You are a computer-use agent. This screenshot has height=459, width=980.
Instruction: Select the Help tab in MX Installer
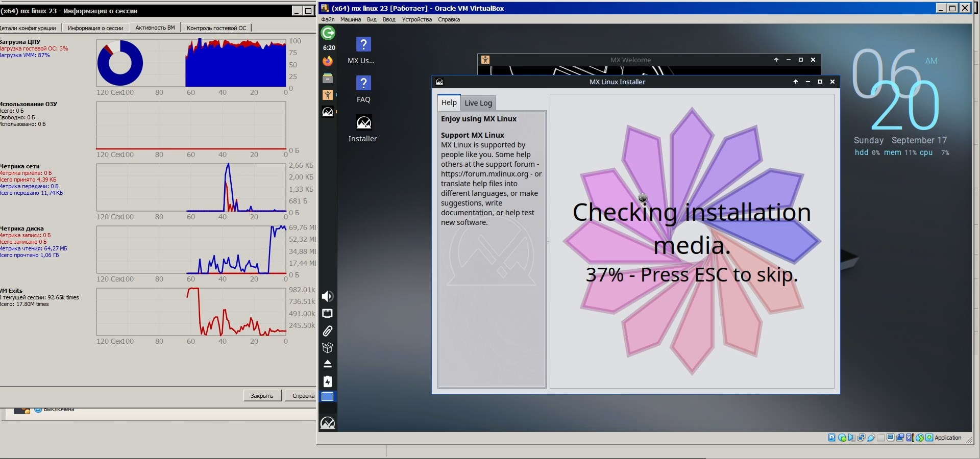pos(449,103)
